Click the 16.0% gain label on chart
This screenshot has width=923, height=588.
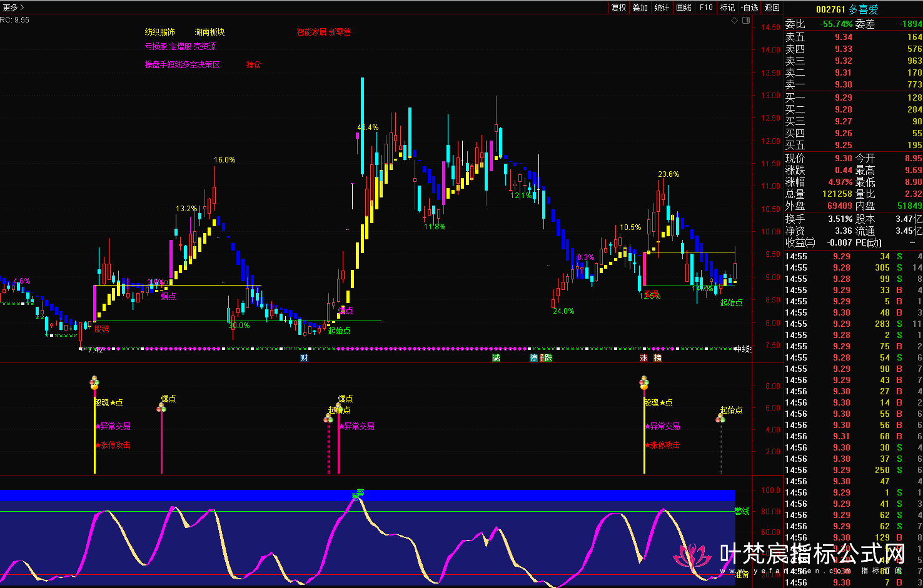(x=224, y=160)
